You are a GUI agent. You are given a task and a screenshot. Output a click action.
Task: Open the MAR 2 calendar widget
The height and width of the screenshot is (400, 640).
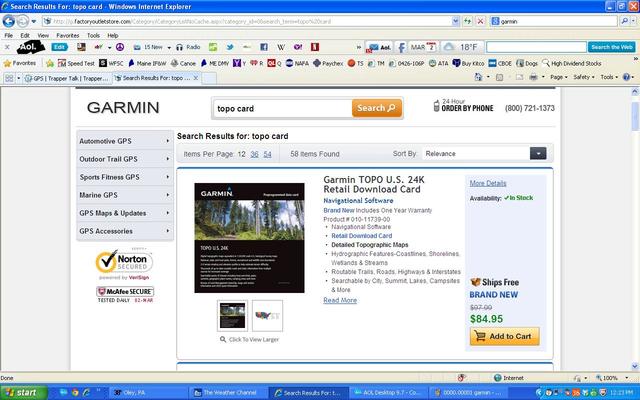[423, 47]
